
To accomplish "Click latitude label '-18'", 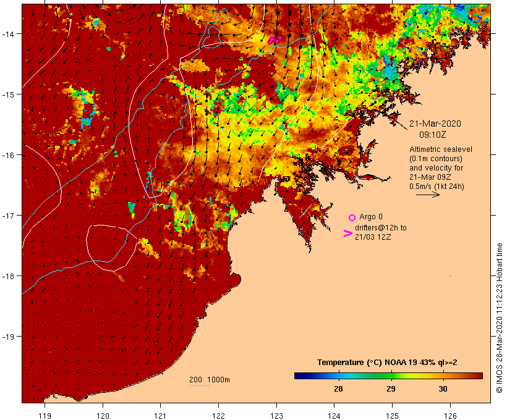I will pos(7,276).
